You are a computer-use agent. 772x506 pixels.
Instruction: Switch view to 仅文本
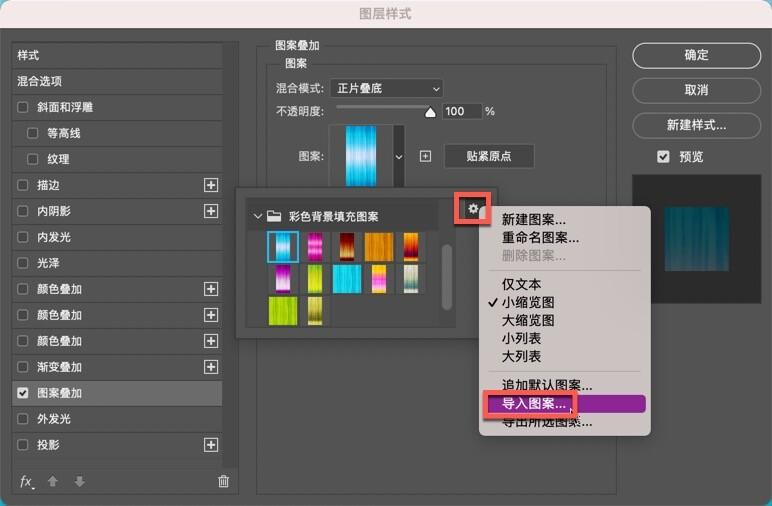coord(521,284)
